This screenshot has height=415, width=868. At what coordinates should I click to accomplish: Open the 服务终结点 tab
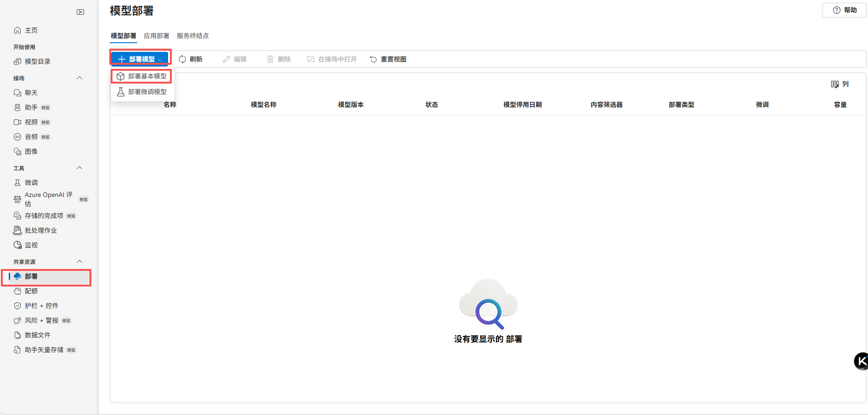click(193, 35)
